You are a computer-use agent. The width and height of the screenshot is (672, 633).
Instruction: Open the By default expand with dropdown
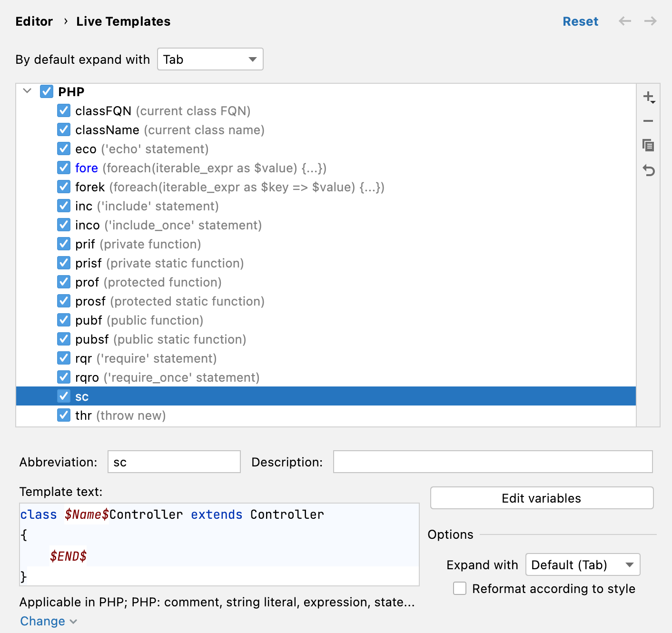[210, 59]
